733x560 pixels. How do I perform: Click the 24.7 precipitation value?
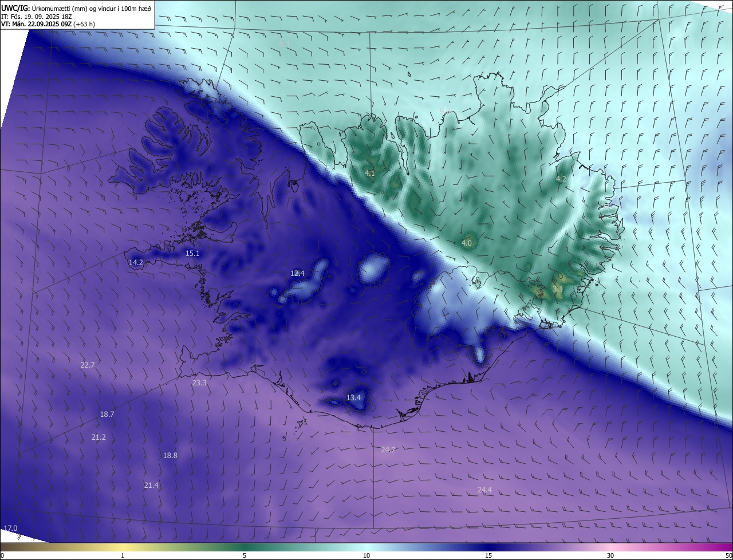click(388, 449)
